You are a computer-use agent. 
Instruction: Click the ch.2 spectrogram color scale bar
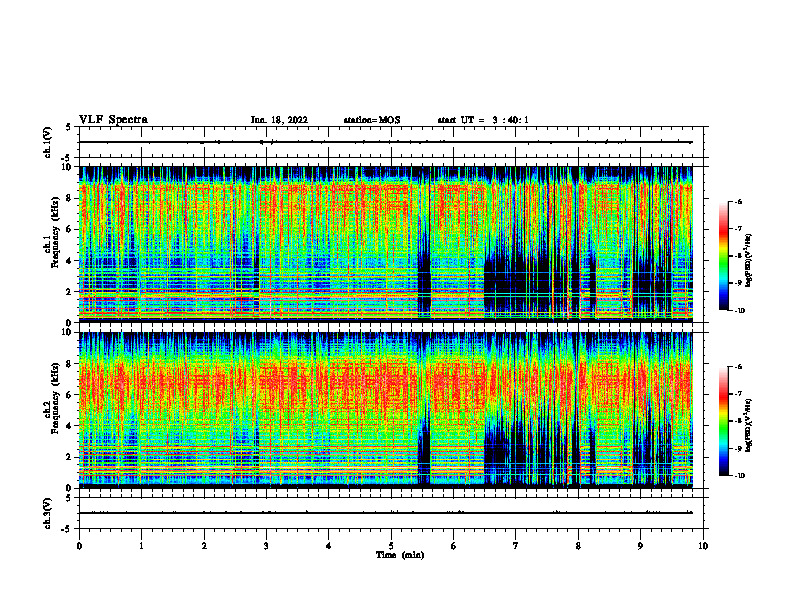click(x=723, y=421)
